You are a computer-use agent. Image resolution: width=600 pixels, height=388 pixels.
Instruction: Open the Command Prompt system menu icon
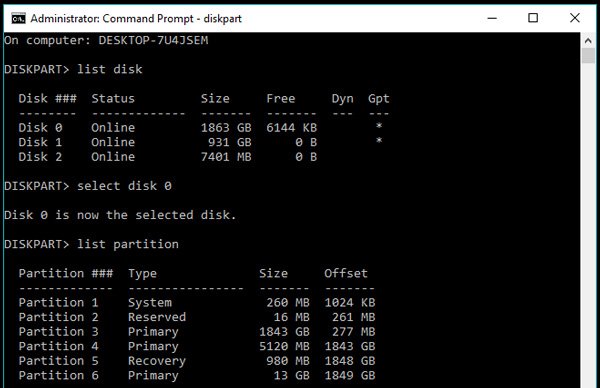pos(18,18)
